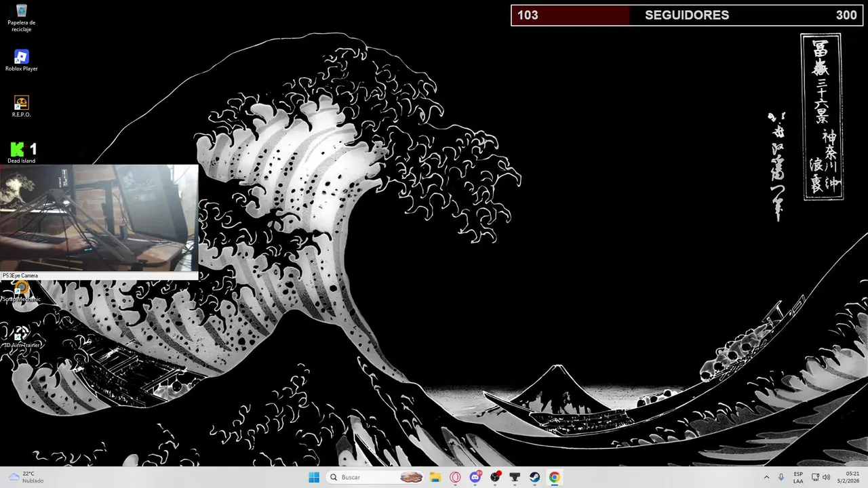Select the Roblox Player desktop shortcut
Image resolution: width=868 pixels, height=488 pixels.
point(21,60)
